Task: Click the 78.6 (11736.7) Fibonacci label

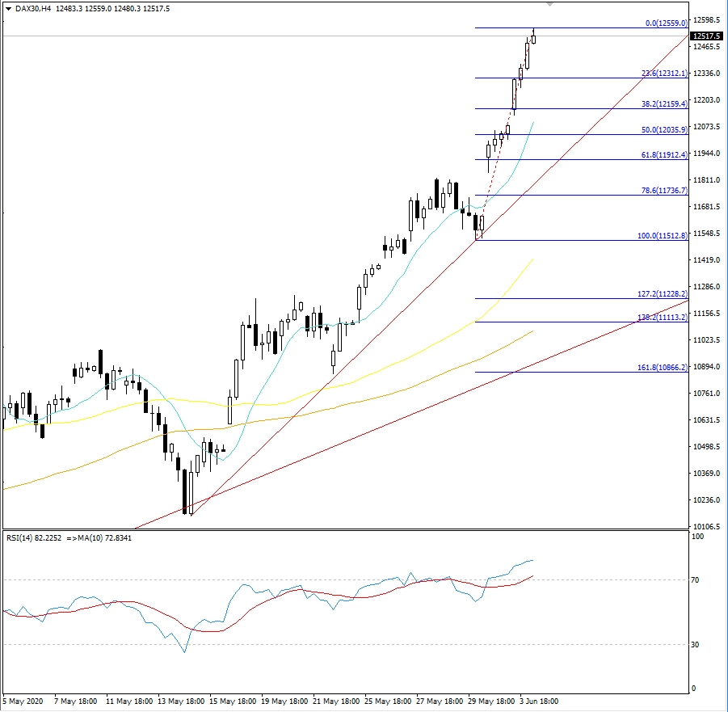Action: pos(663,191)
